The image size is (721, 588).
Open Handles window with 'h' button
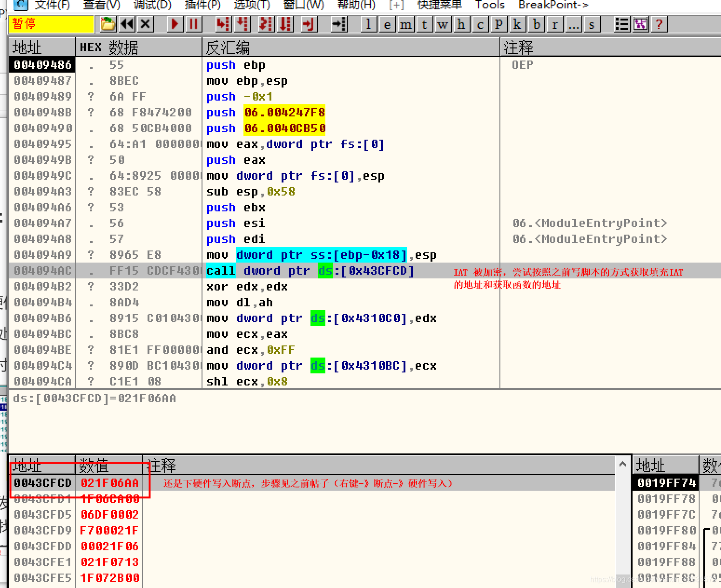click(461, 24)
